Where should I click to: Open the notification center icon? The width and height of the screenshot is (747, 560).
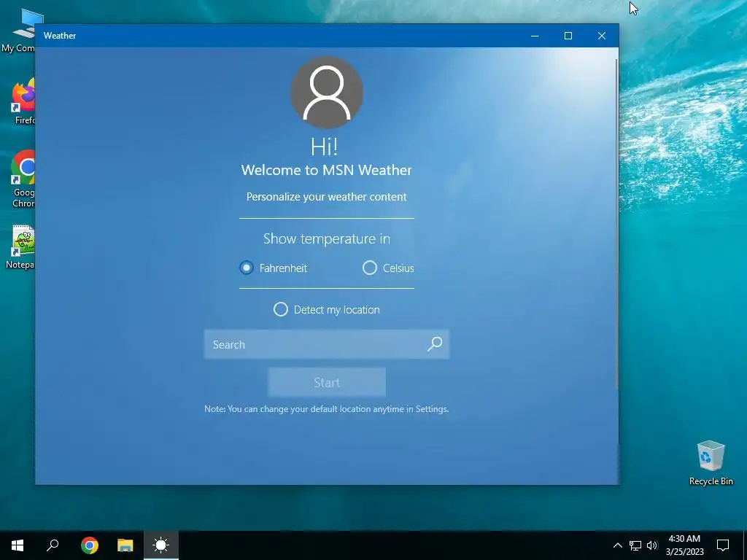723,545
